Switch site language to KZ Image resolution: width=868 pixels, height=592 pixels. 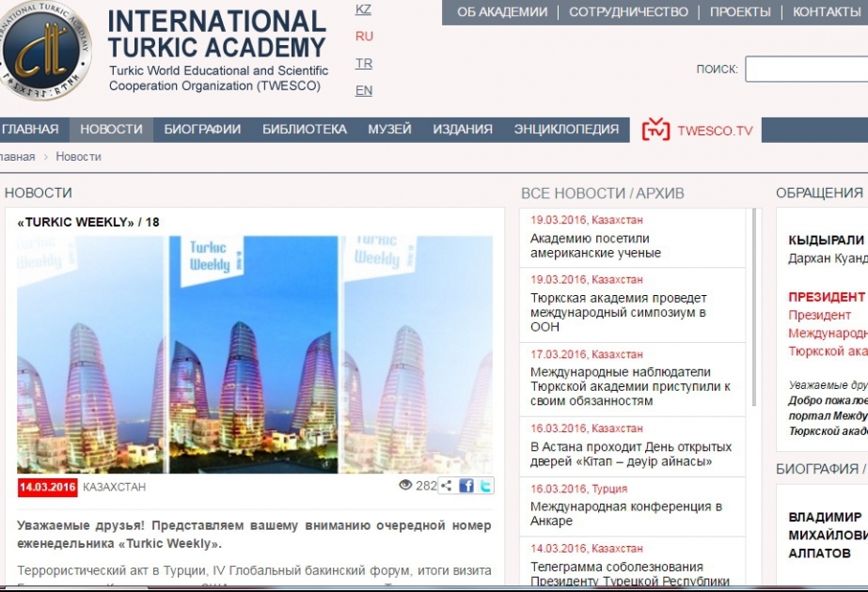363,9
